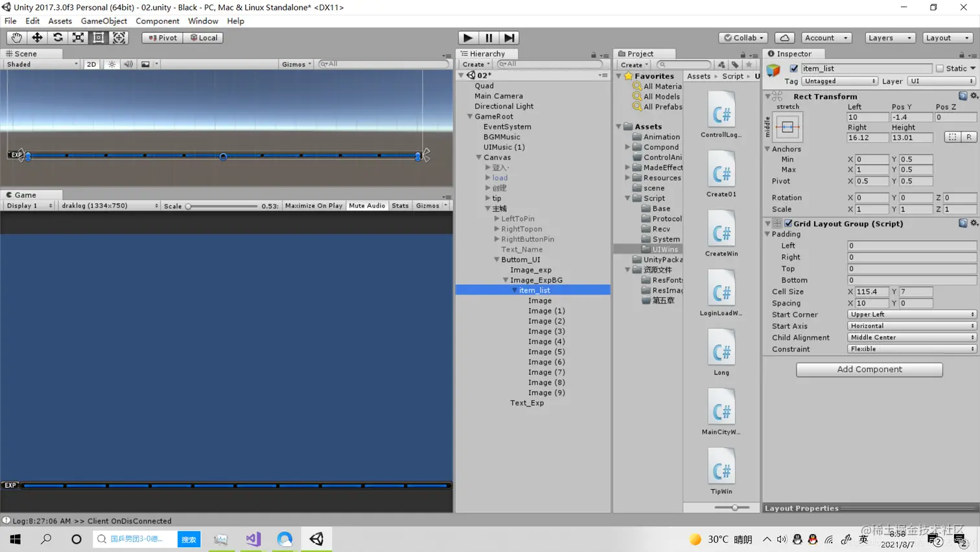
Task: Open Rect Transform help icon
Action: pyautogui.click(x=962, y=96)
